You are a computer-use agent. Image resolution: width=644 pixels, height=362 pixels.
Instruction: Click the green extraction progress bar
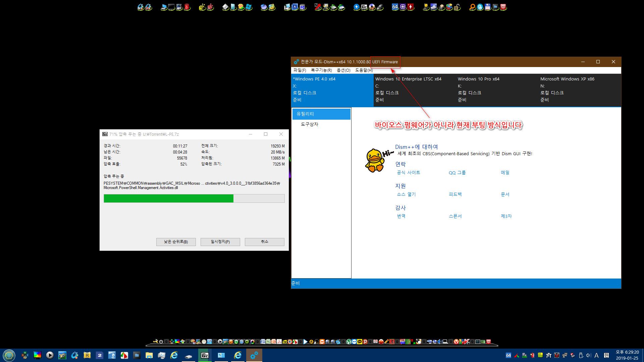tap(194, 198)
